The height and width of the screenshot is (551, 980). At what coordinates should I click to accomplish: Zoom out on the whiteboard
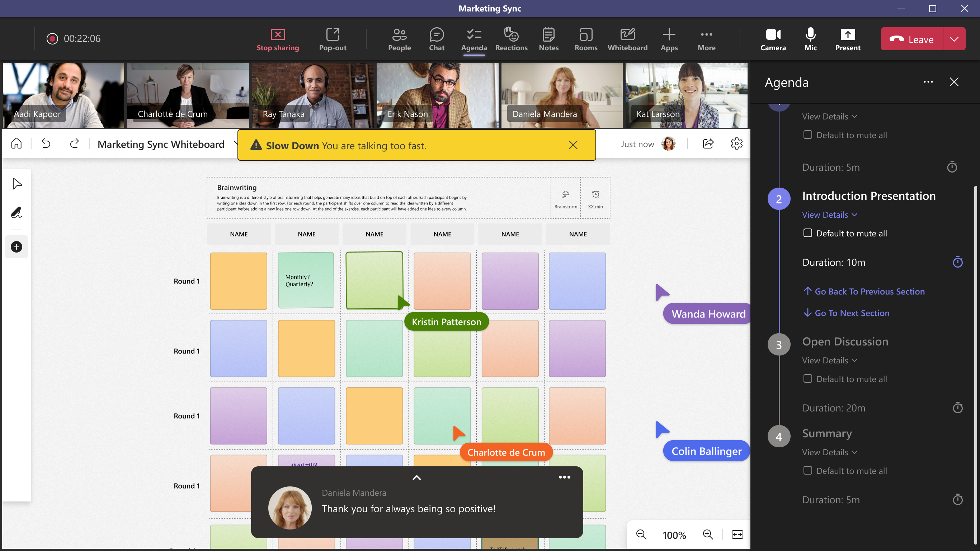tap(641, 534)
